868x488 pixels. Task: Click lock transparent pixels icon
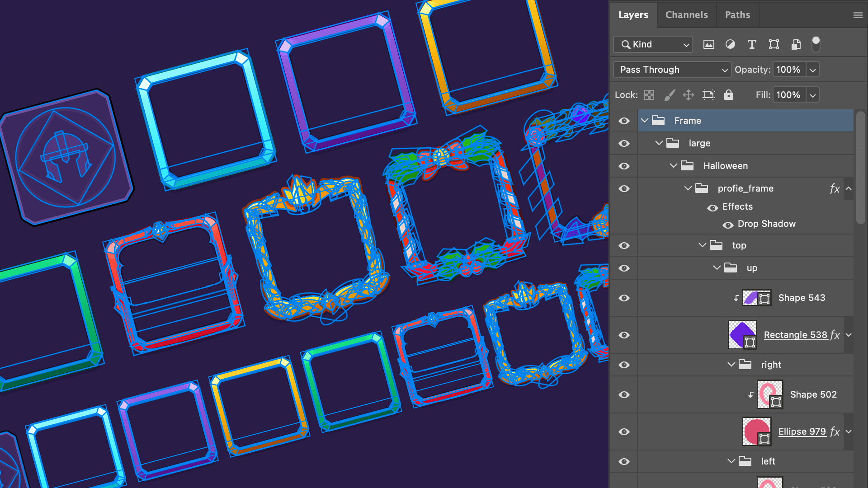(649, 95)
